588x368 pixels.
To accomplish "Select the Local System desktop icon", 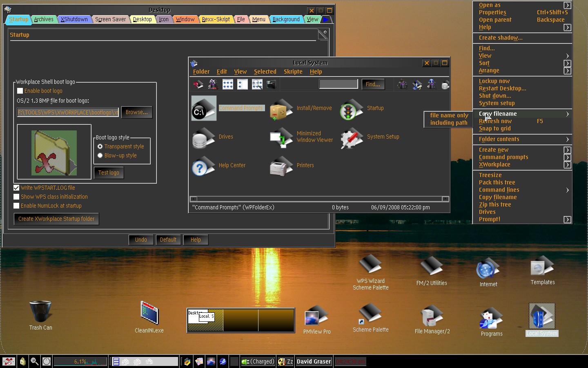I will tap(542, 316).
